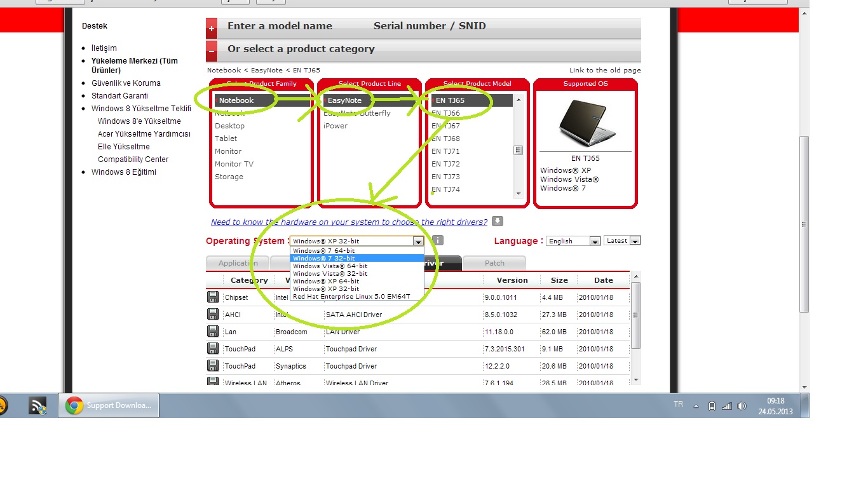868x488 pixels.
Task: Open the İletişim sidebar link
Action: pyautogui.click(x=104, y=48)
